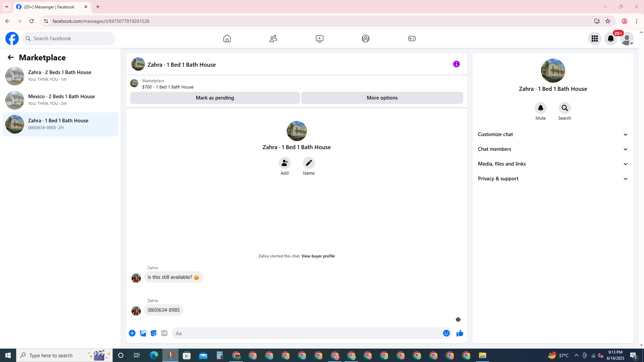
Task: Open Windows Start menu
Action: (8, 355)
